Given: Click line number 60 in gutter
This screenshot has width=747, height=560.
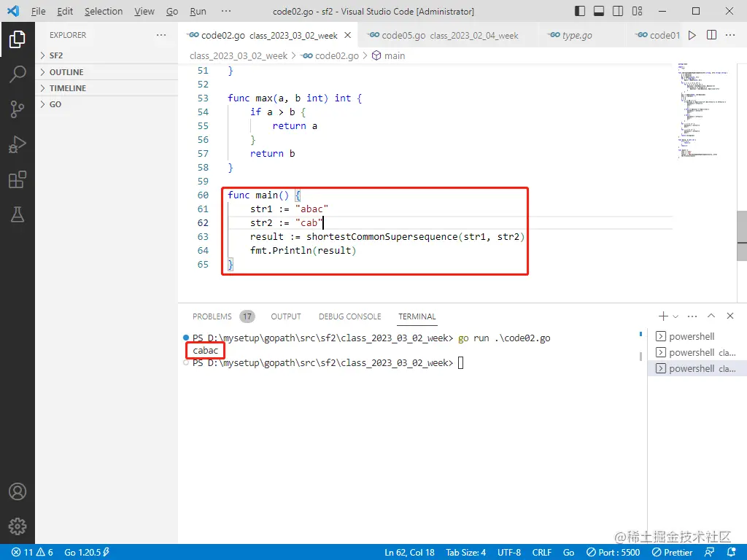Looking at the screenshot, I should 203,195.
